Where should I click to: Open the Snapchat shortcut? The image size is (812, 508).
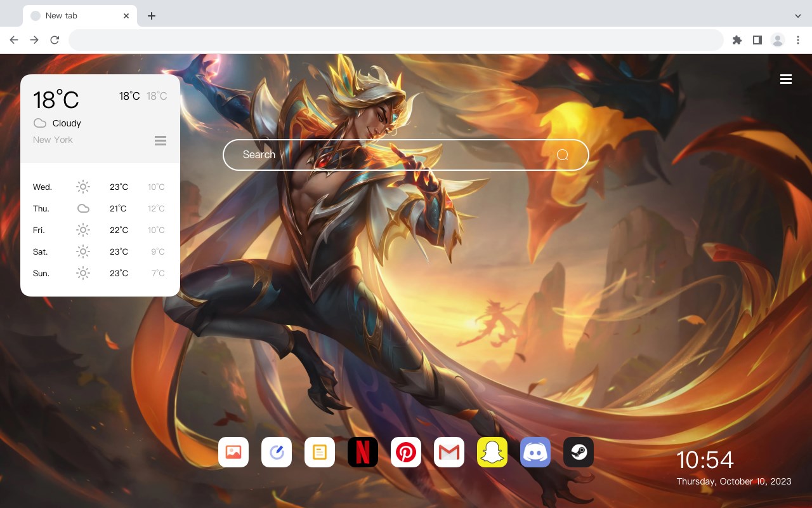pyautogui.click(x=492, y=452)
